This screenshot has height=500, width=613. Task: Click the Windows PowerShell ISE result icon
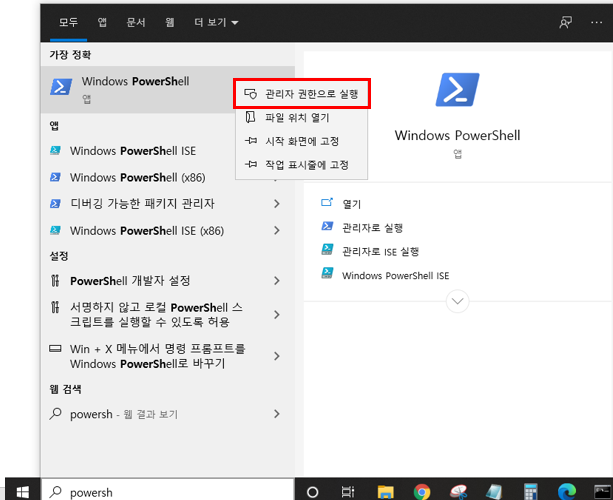click(x=55, y=151)
